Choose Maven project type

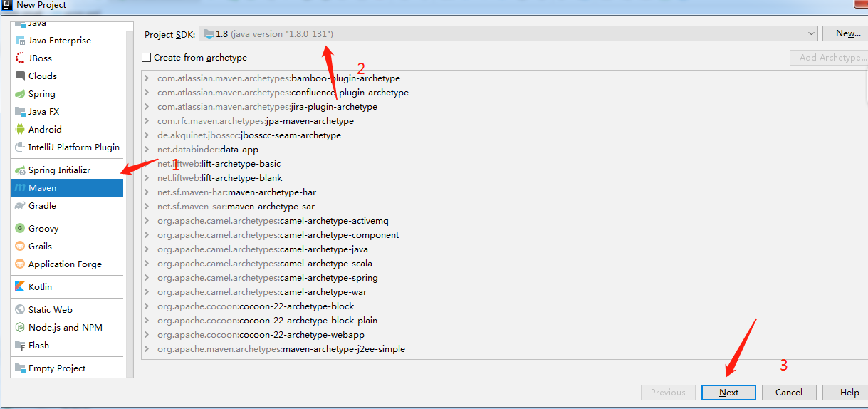click(x=67, y=188)
